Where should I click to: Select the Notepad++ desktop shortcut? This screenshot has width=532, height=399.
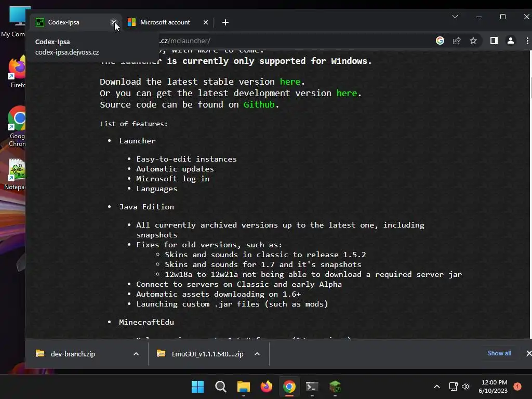click(x=15, y=175)
